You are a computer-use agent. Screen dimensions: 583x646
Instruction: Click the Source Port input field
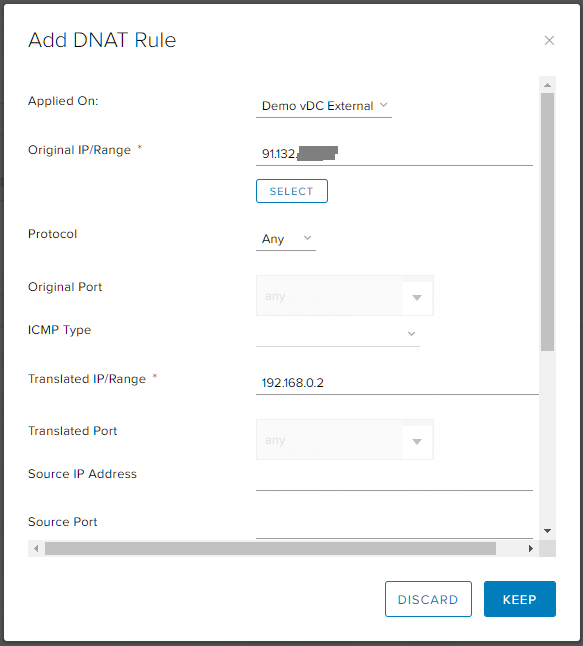394,527
